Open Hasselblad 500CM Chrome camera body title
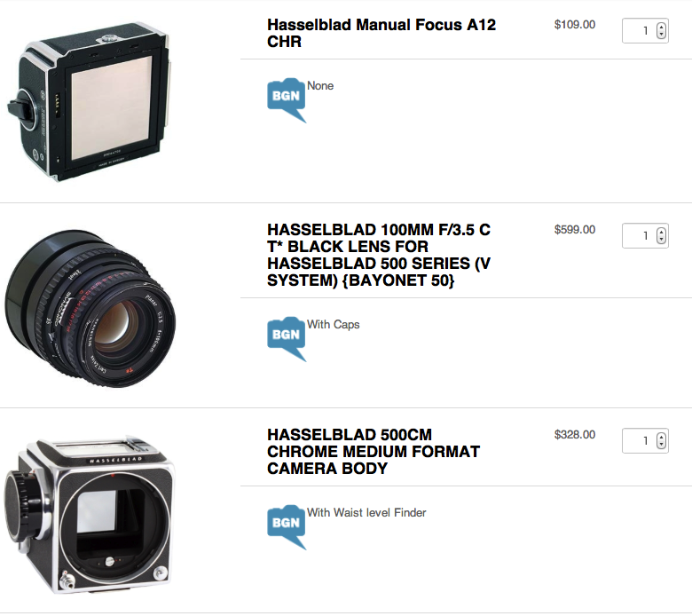This screenshot has width=692, height=616. coord(374,451)
